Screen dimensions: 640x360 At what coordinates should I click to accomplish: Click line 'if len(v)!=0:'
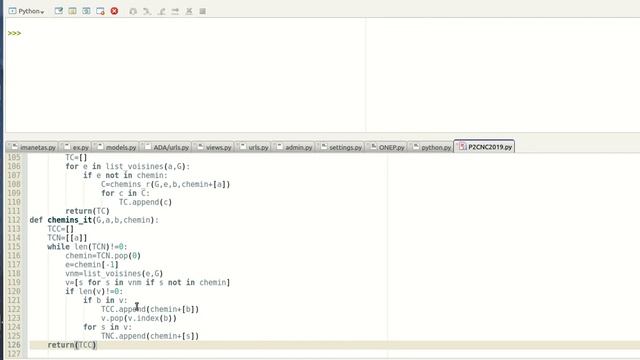point(94,291)
